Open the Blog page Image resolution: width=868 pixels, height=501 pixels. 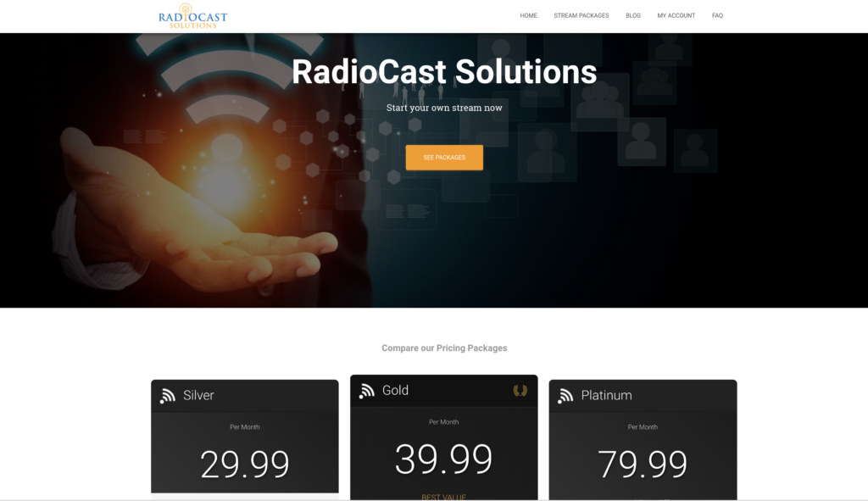pyautogui.click(x=633, y=15)
